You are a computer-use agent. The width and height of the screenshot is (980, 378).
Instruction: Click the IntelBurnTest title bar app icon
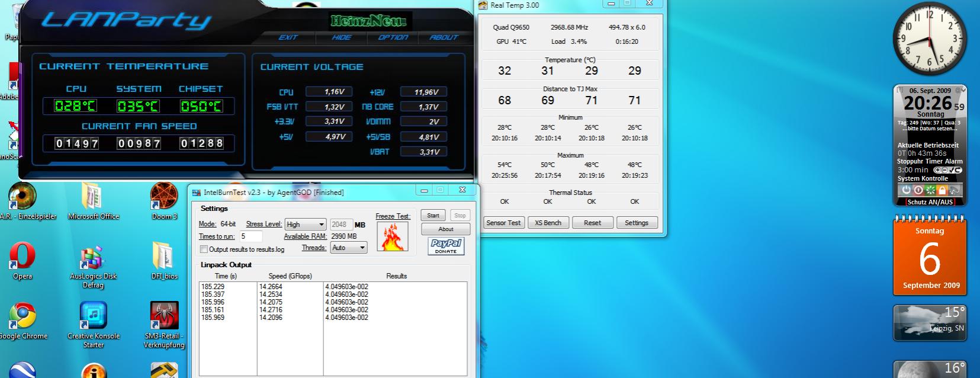point(197,192)
